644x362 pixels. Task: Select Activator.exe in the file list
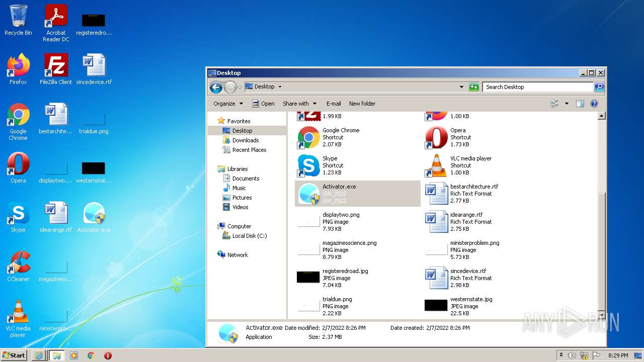point(357,194)
